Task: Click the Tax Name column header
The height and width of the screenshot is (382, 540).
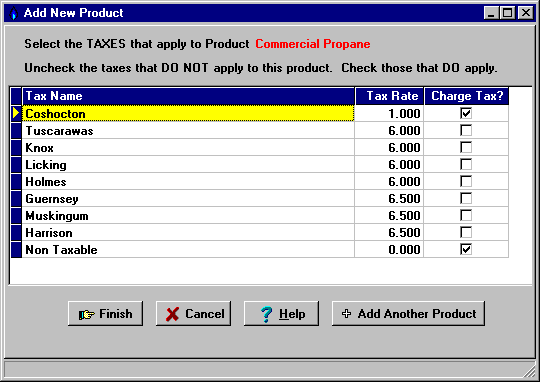Action: pos(188,96)
